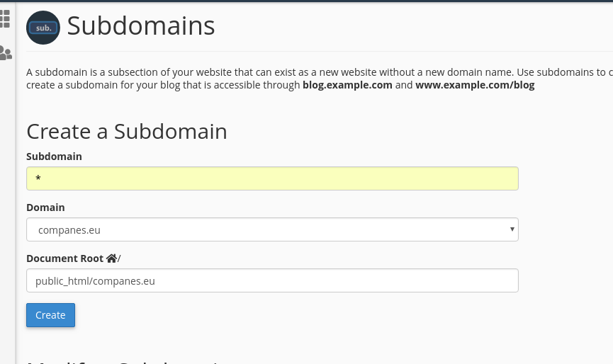The height and width of the screenshot is (364, 613).
Task: Click the 'Create a Subdomain' heading
Action: coord(127,131)
